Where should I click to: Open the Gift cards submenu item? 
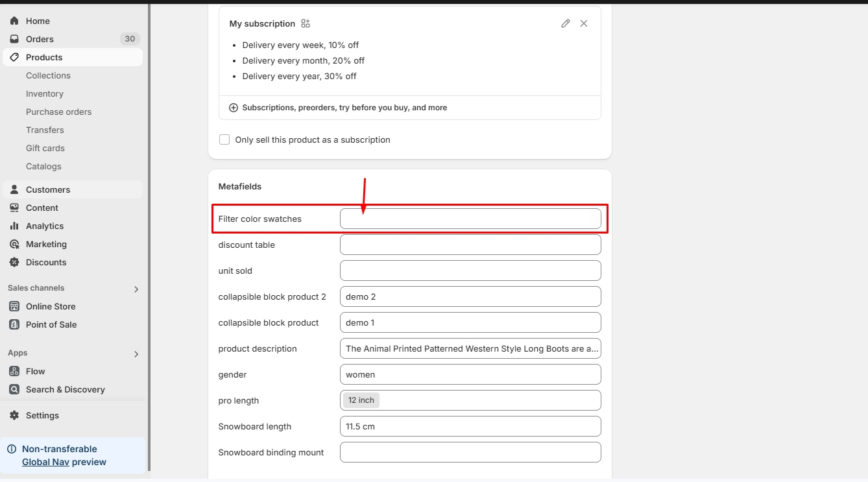coord(45,148)
